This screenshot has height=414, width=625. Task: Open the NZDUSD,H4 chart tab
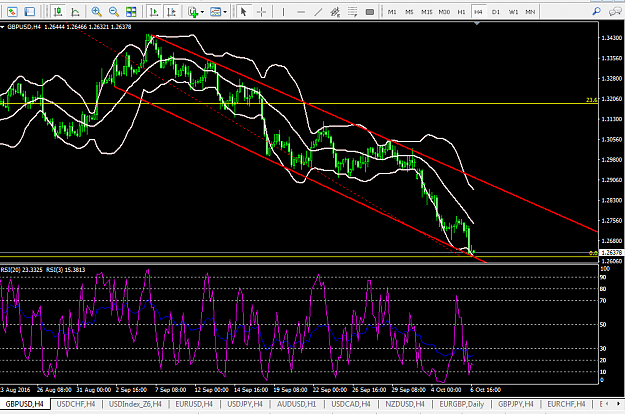tap(405, 404)
